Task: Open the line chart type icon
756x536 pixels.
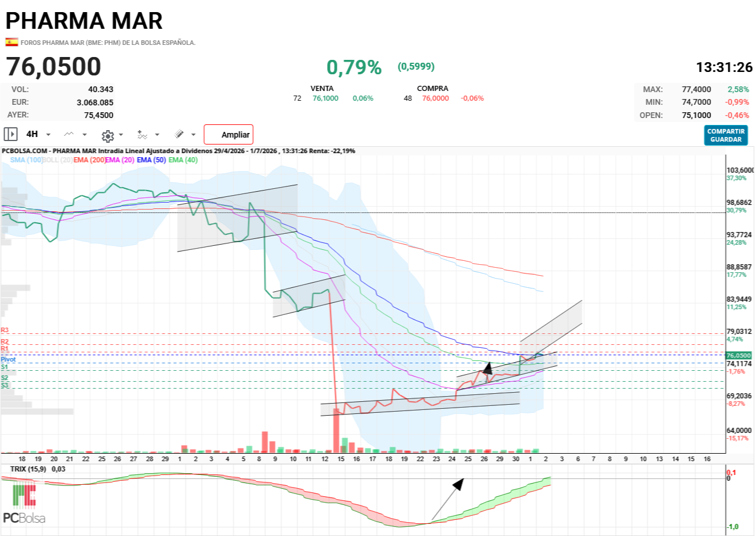Action: tap(69, 134)
